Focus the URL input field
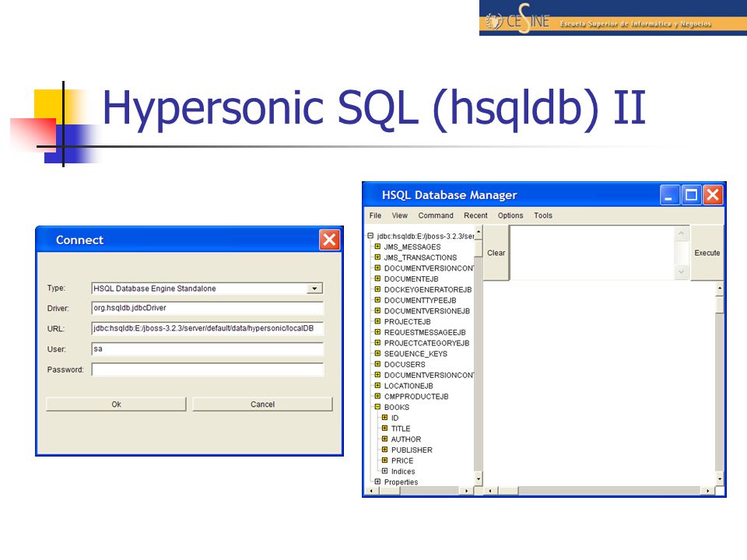The height and width of the screenshot is (560, 747). point(207,328)
